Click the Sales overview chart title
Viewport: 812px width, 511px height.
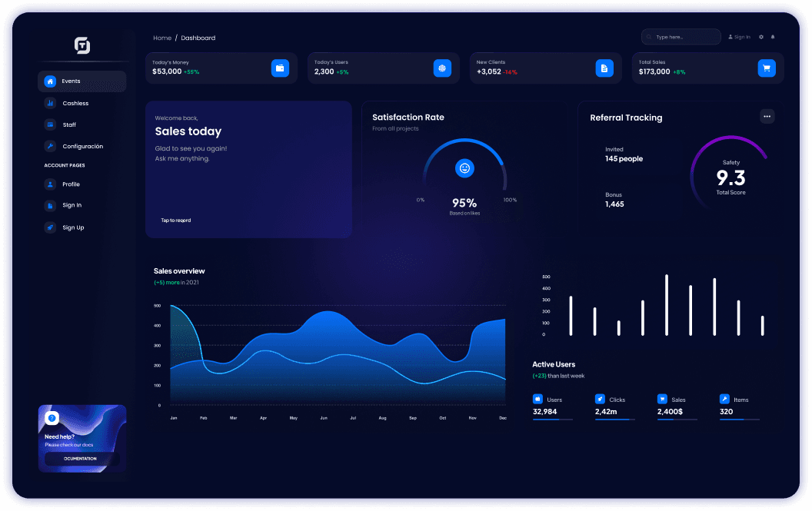(179, 270)
